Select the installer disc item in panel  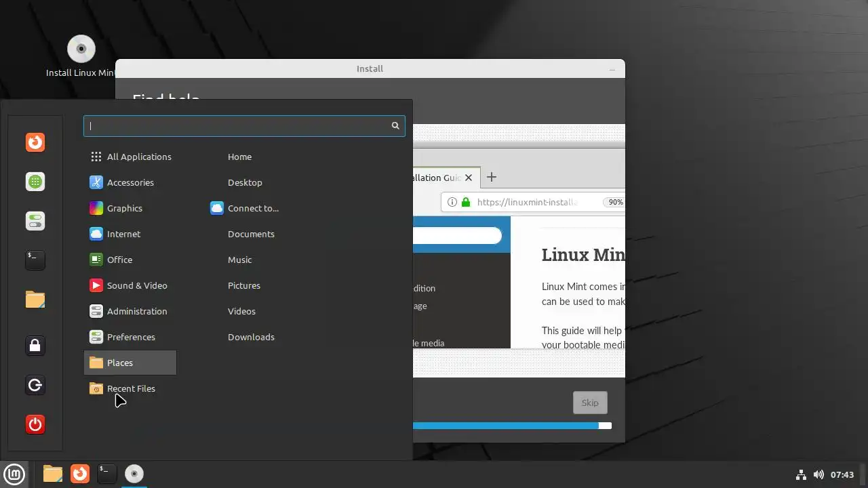(x=134, y=473)
